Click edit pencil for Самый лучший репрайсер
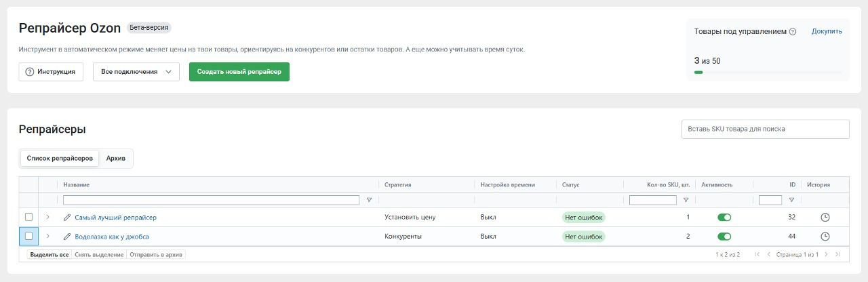Image resolution: width=868 pixels, height=282 pixels. [x=67, y=218]
